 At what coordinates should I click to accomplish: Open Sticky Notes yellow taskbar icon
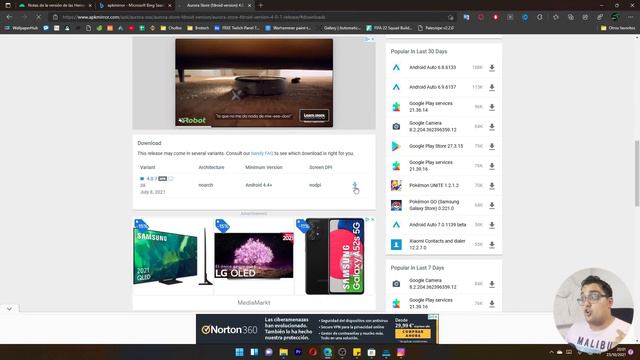pyautogui.click(x=357, y=352)
